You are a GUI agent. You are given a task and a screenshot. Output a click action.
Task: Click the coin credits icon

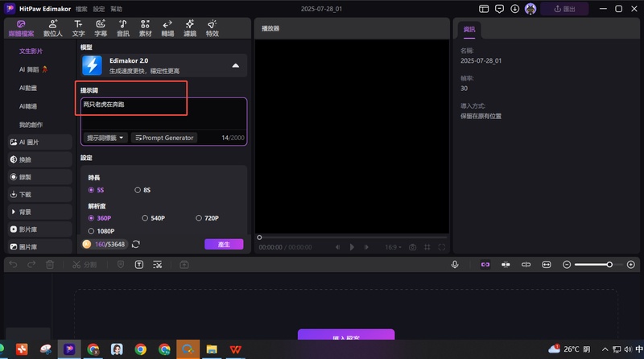pyautogui.click(x=87, y=245)
